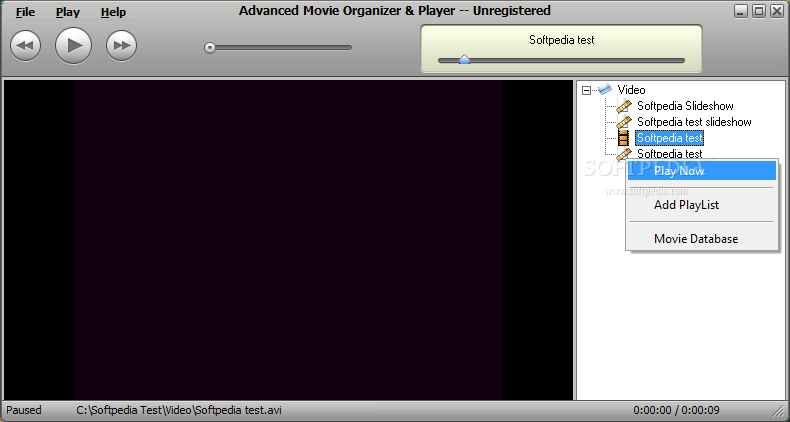Choose Play Now from the context menu
This screenshot has height=422, width=790.
702,171
